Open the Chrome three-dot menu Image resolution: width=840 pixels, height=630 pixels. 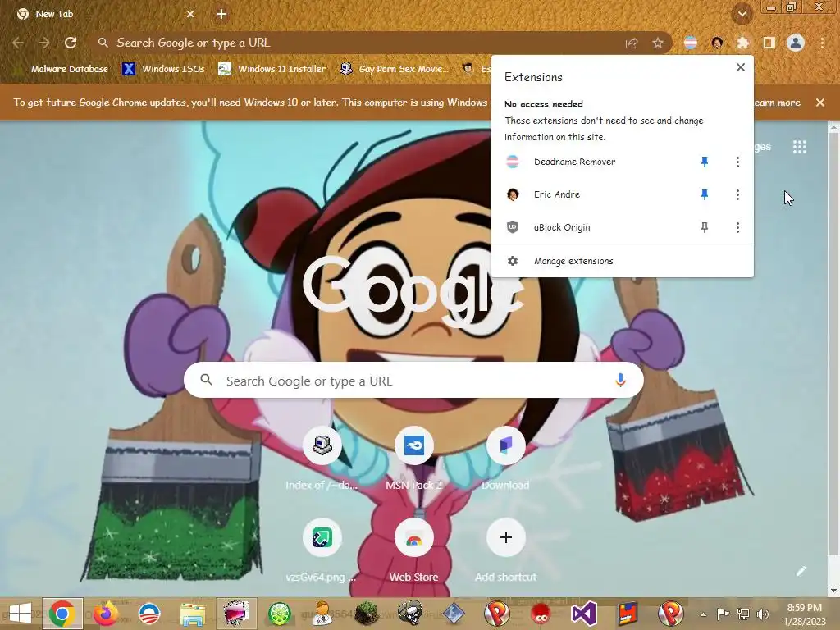822,43
